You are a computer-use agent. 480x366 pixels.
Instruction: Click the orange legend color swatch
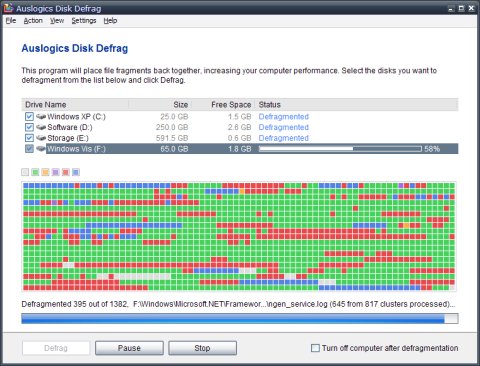click(x=45, y=172)
